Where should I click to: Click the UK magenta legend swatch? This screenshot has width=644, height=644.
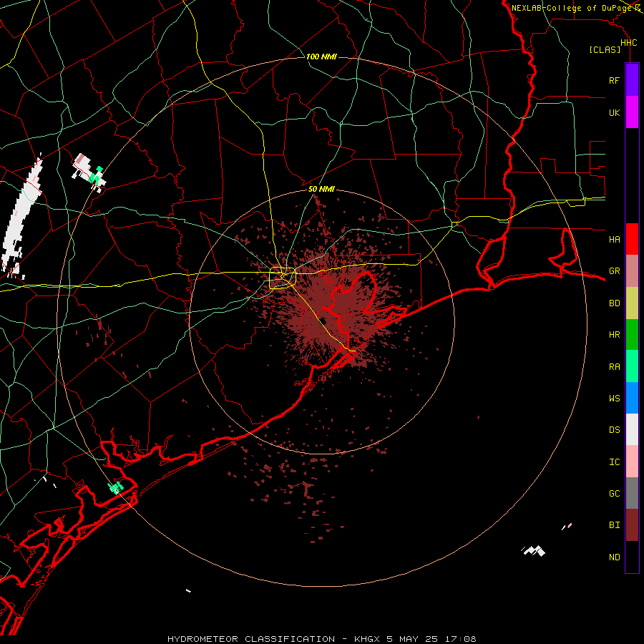[632, 112]
